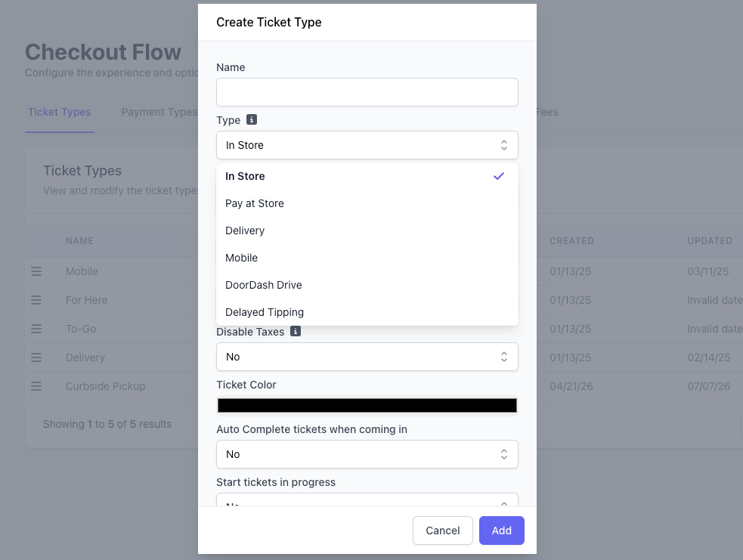The image size is (743, 560).
Task: Click the Name input field
Action: pos(367,92)
